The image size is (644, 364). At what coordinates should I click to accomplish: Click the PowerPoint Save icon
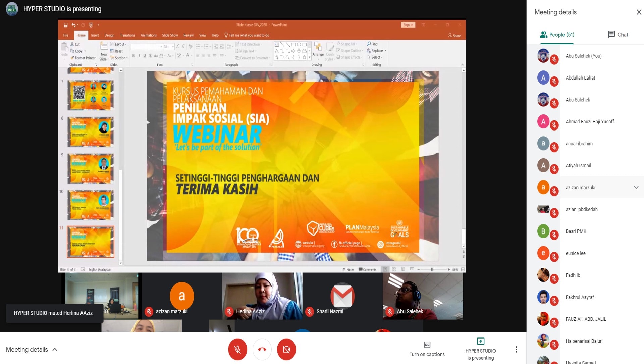tap(65, 25)
